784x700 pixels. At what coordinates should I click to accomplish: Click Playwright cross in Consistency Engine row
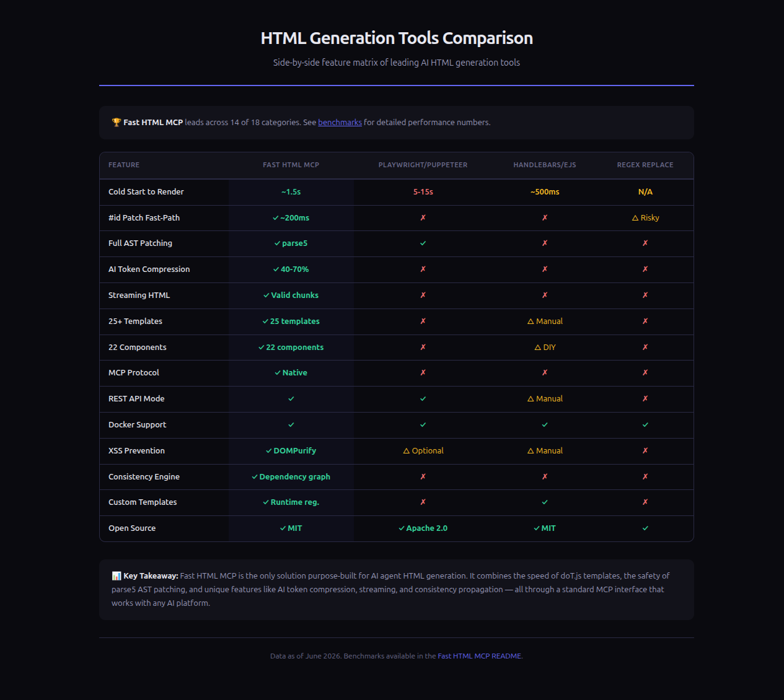pyautogui.click(x=423, y=477)
